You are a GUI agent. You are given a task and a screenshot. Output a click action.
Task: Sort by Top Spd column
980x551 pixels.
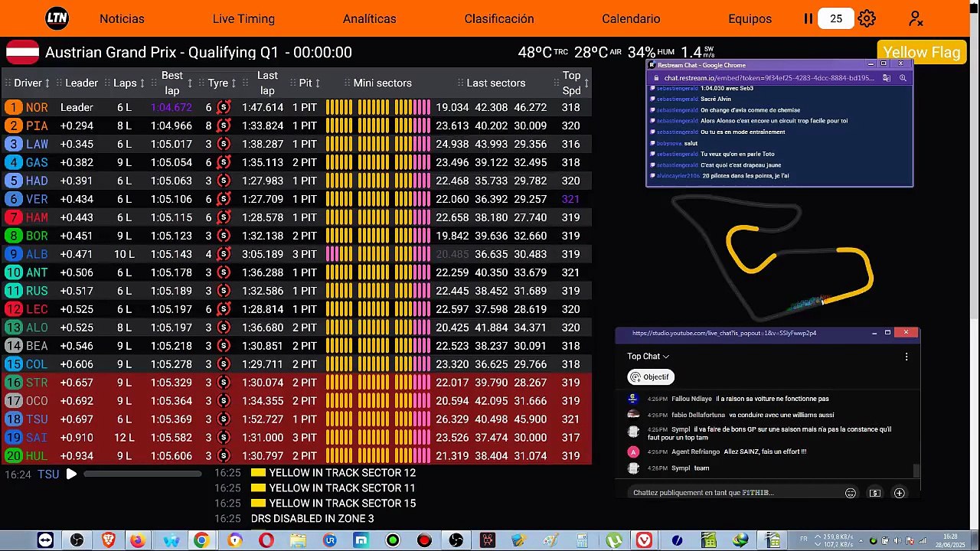(x=575, y=83)
